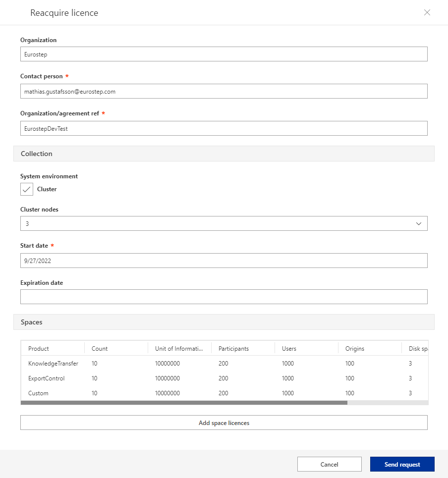This screenshot has height=478, width=448.
Task: Edit the Organization/agreement ref field
Action: tap(224, 128)
